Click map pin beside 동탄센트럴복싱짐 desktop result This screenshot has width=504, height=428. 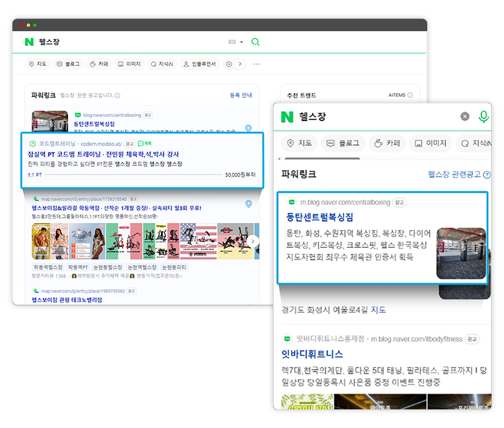pos(248,128)
